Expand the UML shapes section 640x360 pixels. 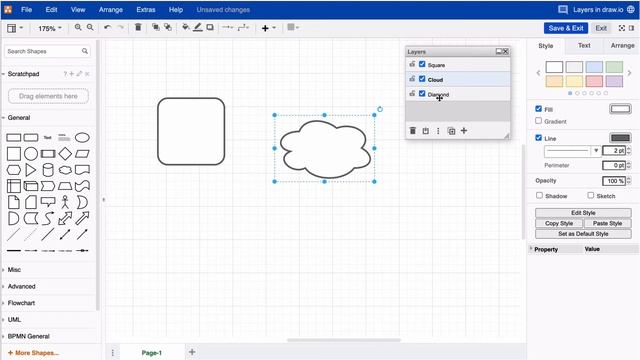tap(14, 320)
